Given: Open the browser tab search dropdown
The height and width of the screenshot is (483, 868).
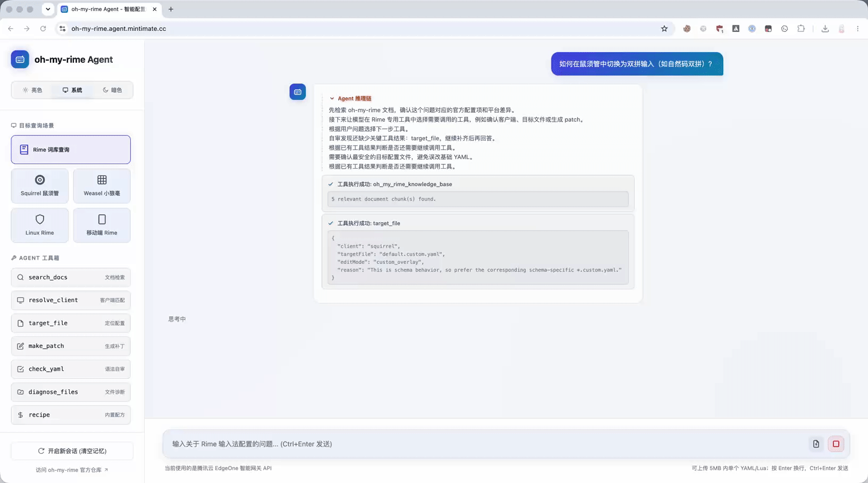Looking at the screenshot, I should 48,9.
